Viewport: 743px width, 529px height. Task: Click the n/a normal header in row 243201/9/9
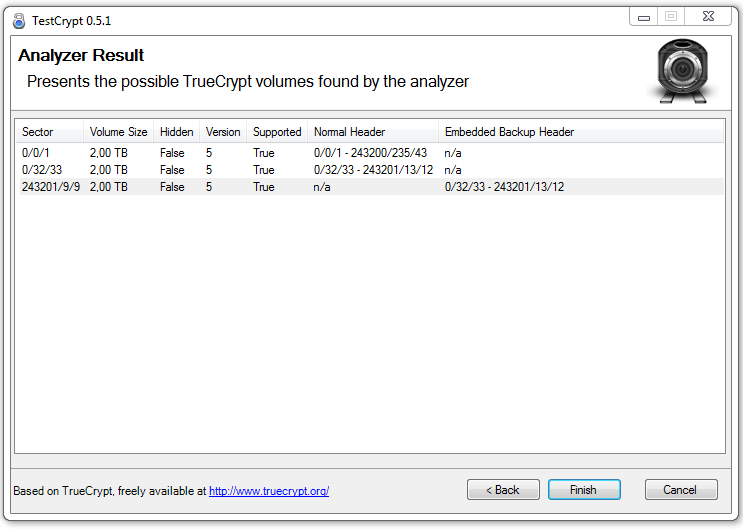[x=322, y=187]
